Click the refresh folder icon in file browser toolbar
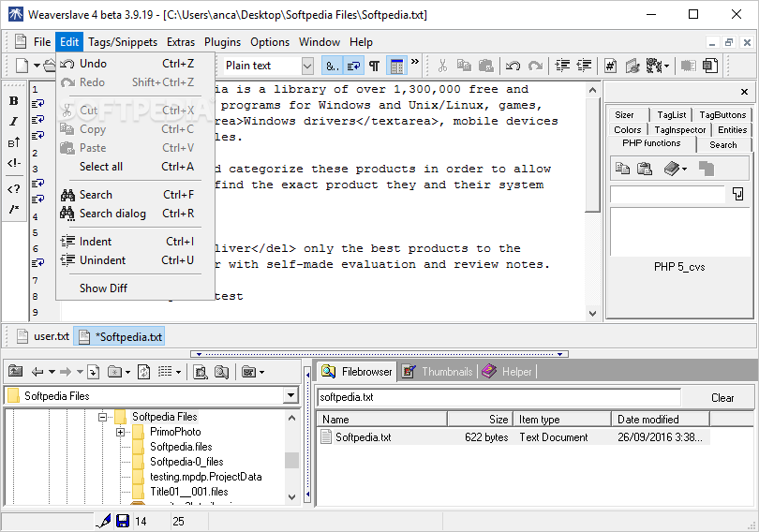The height and width of the screenshot is (532, 759). [143, 372]
